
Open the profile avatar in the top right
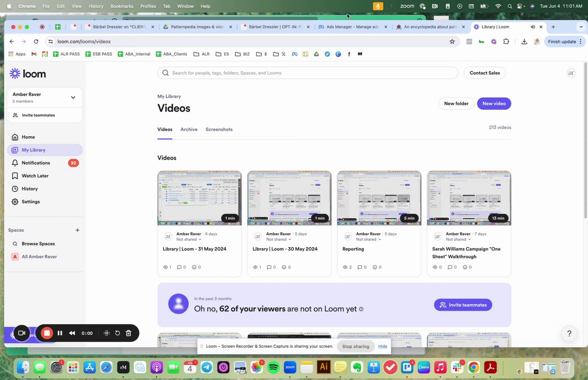click(x=571, y=73)
